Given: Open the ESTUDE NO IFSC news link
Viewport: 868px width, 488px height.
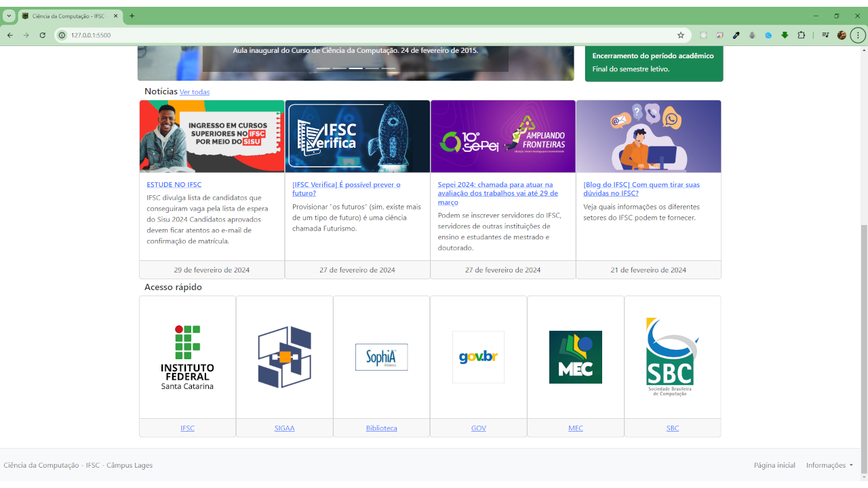Looking at the screenshot, I should 174,184.
